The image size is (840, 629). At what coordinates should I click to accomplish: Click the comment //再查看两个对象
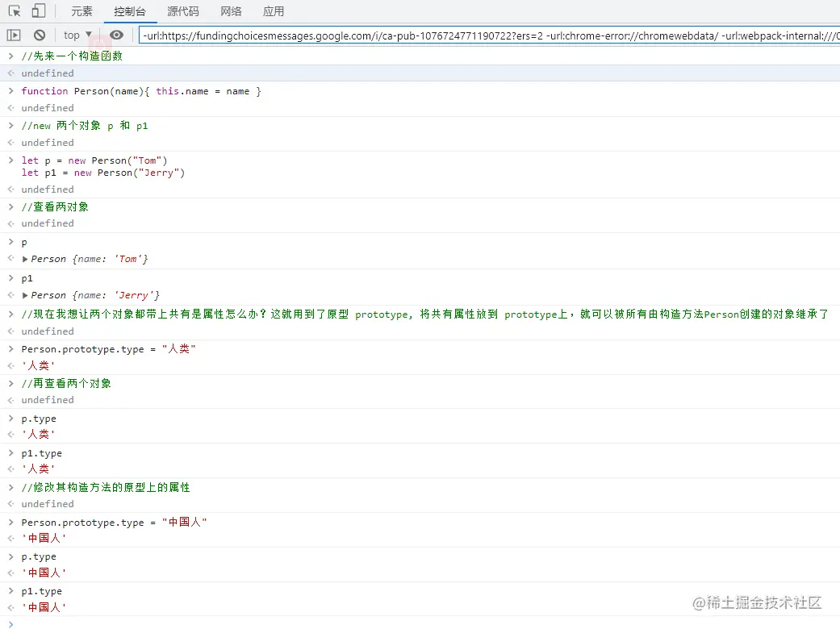(66, 384)
